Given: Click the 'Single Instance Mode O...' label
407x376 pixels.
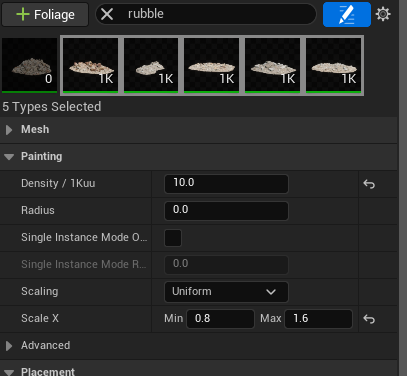Looking at the screenshot, I should (84, 237).
